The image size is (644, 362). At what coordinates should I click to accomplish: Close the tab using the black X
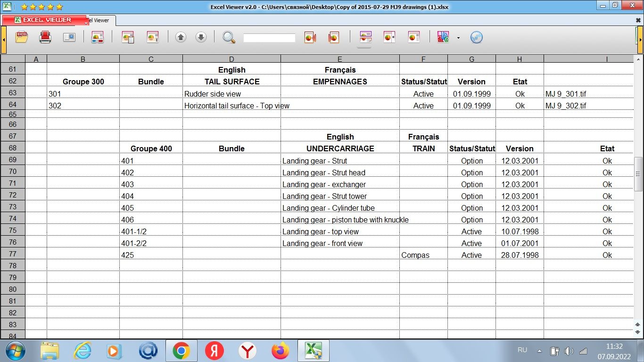tap(638, 21)
